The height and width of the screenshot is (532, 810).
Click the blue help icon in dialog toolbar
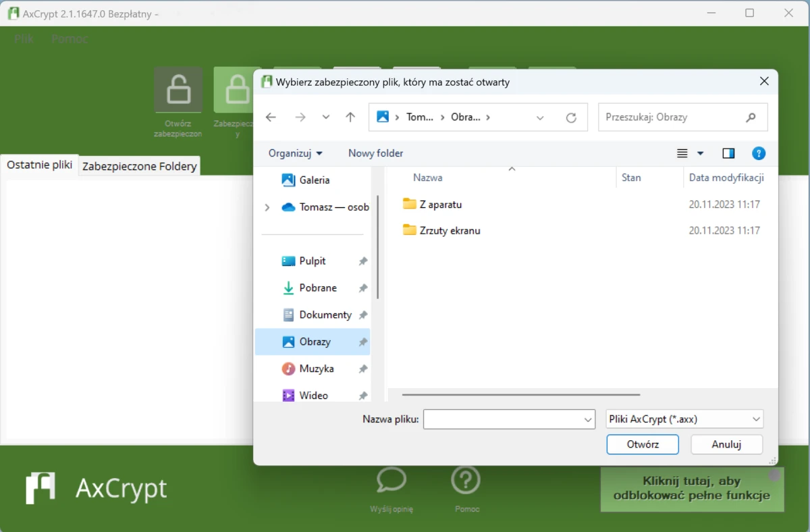[x=759, y=153]
